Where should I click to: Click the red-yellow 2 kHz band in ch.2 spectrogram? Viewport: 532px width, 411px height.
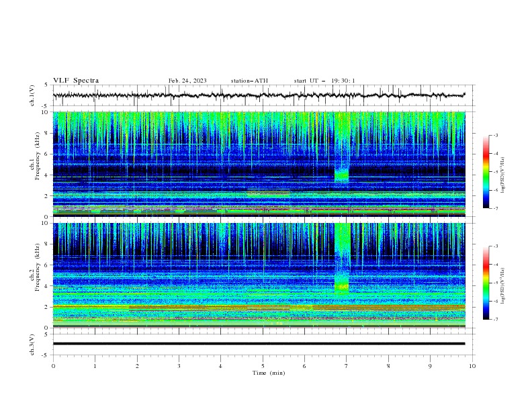click(x=259, y=308)
